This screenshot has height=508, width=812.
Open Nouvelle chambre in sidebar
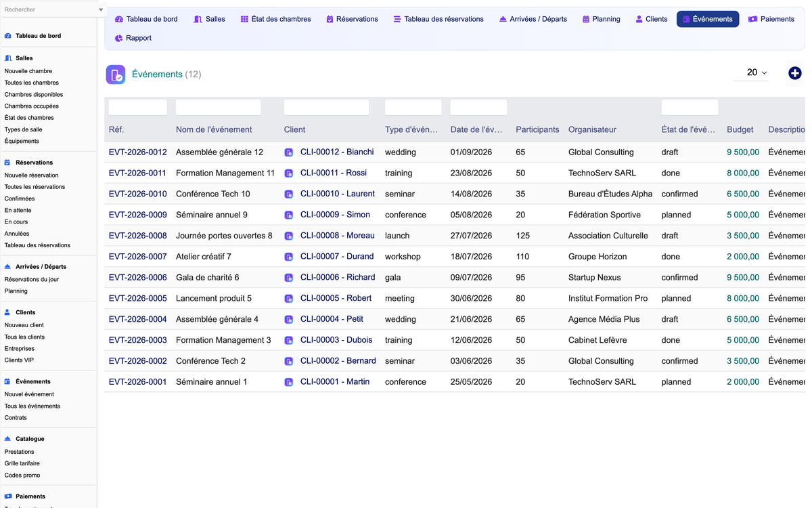coord(28,71)
